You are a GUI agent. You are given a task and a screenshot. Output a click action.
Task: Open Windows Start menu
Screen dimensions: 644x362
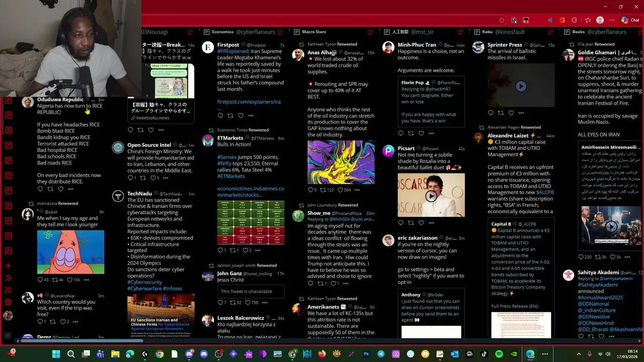click(56, 354)
